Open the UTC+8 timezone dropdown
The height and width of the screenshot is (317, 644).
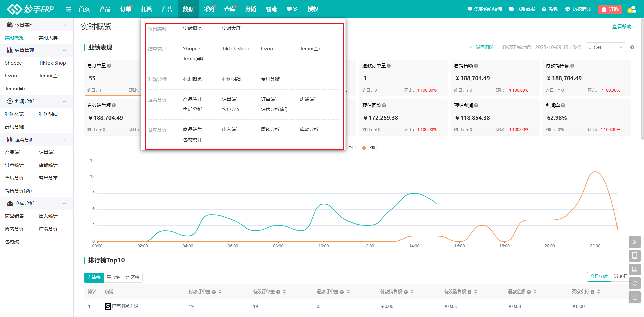coord(605,47)
